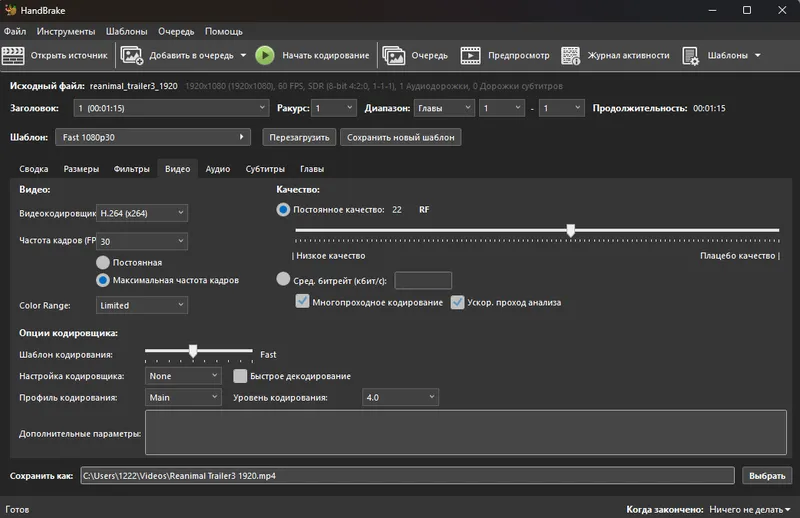Open the Файл menu
Screen dimensions: 800x518
15,31
